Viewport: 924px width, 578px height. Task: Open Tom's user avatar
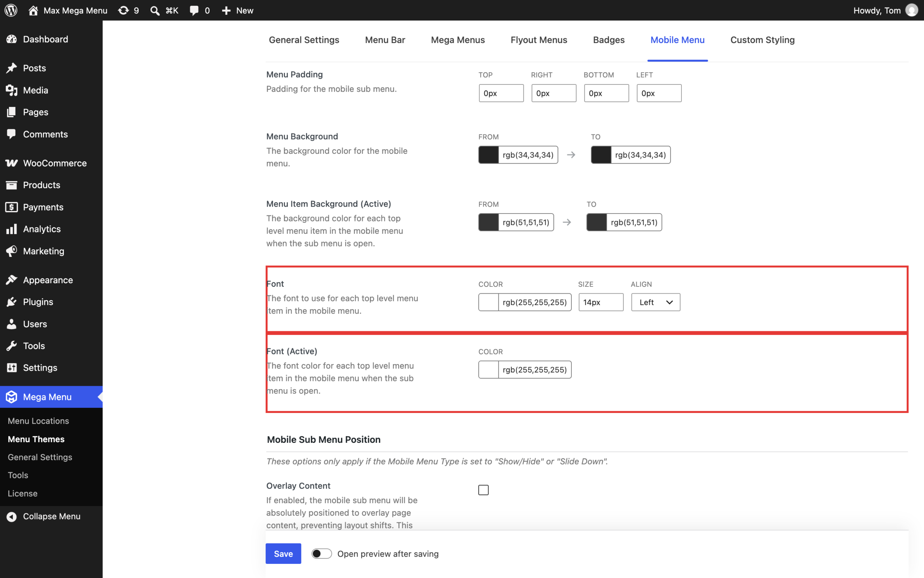(912, 10)
